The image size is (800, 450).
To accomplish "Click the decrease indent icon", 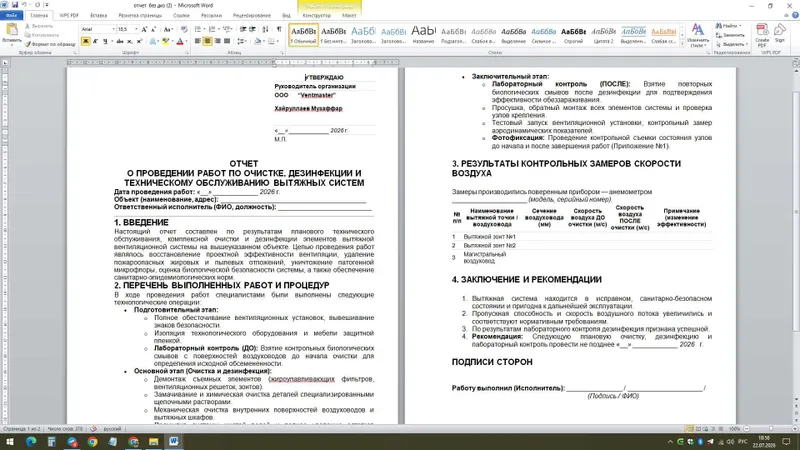I will coord(243,30).
